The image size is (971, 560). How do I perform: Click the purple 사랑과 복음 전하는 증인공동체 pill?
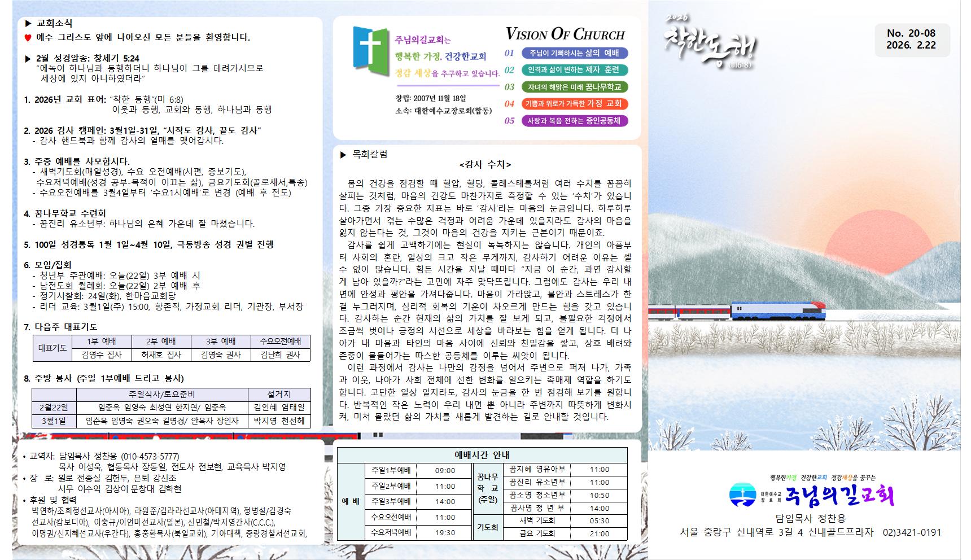pos(574,121)
